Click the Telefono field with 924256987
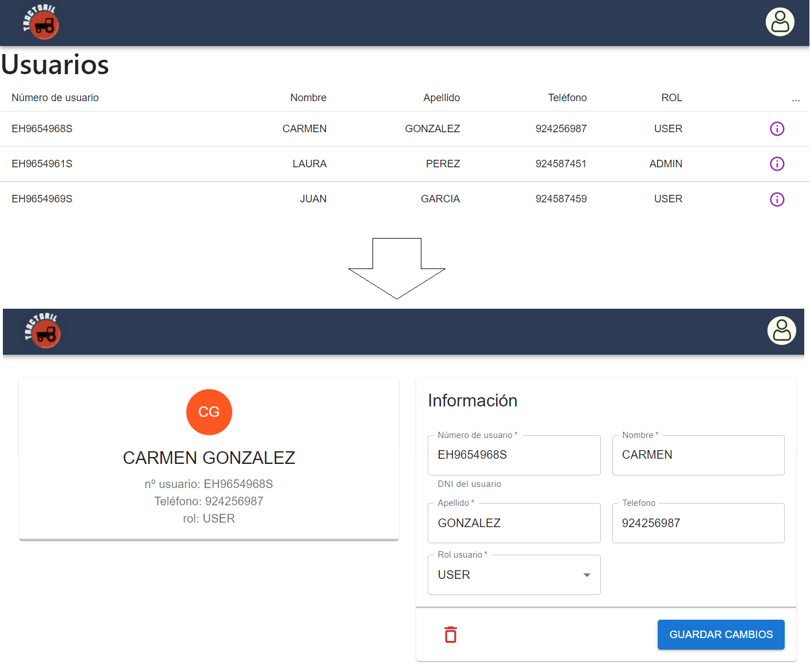Viewport: 810px width, 672px height. (698, 523)
